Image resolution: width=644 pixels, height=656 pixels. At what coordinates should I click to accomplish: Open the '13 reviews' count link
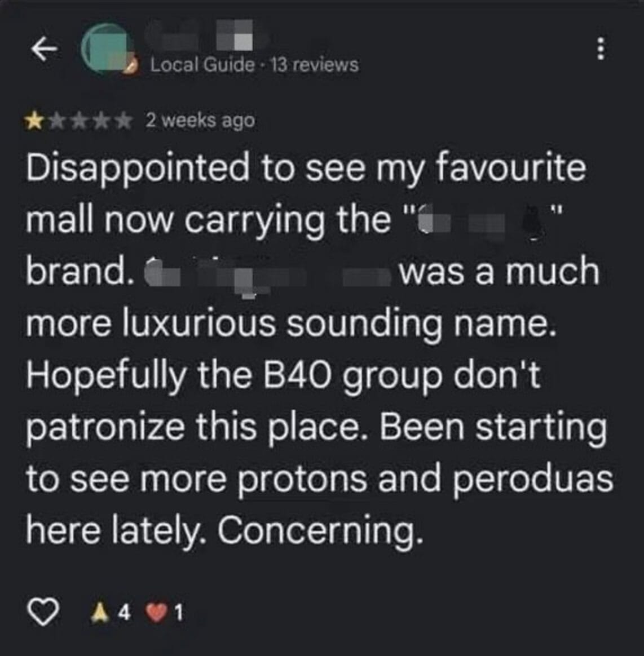click(315, 65)
